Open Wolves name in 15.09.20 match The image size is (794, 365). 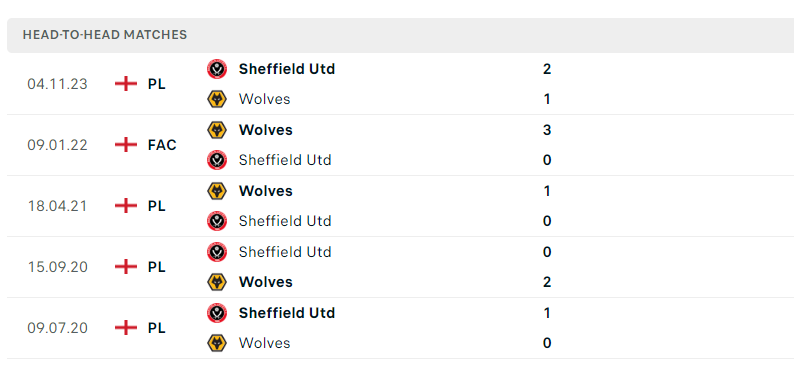[x=265, y=282]
